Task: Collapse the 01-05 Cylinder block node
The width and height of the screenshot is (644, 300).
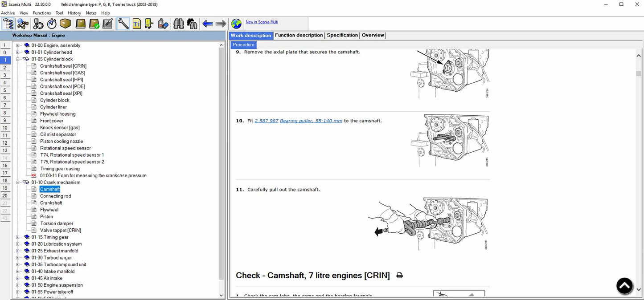Action: pyautogui.click(x=18, y=59)
